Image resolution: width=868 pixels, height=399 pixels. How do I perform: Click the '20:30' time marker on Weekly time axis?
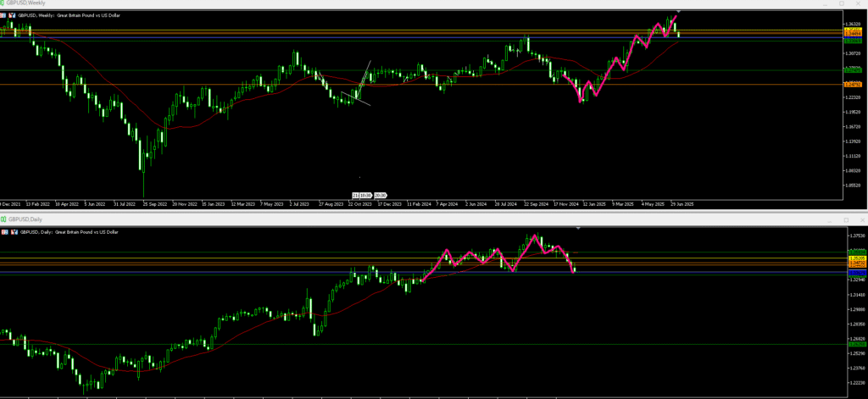381,196
